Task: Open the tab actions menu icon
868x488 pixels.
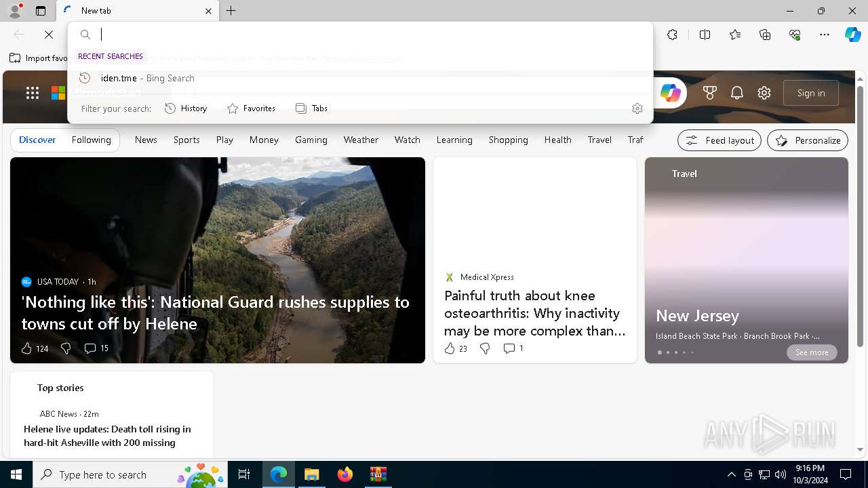Action: tap(41, 11)
